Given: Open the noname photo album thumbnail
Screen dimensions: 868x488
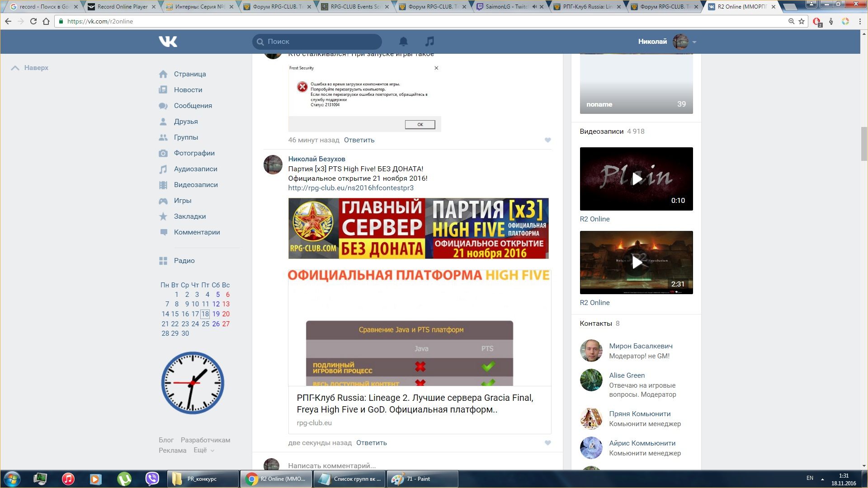Looking at the screenshot, I should point(636,84).
